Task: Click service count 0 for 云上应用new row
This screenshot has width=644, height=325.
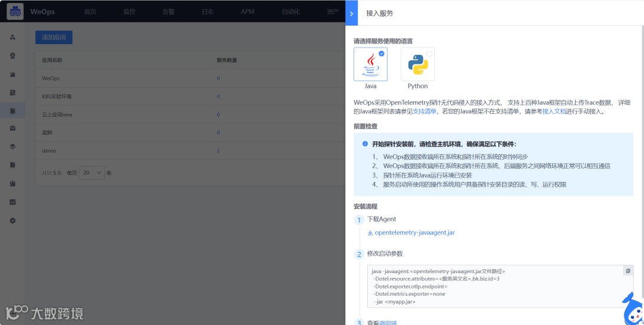Action: pos(218,114)
